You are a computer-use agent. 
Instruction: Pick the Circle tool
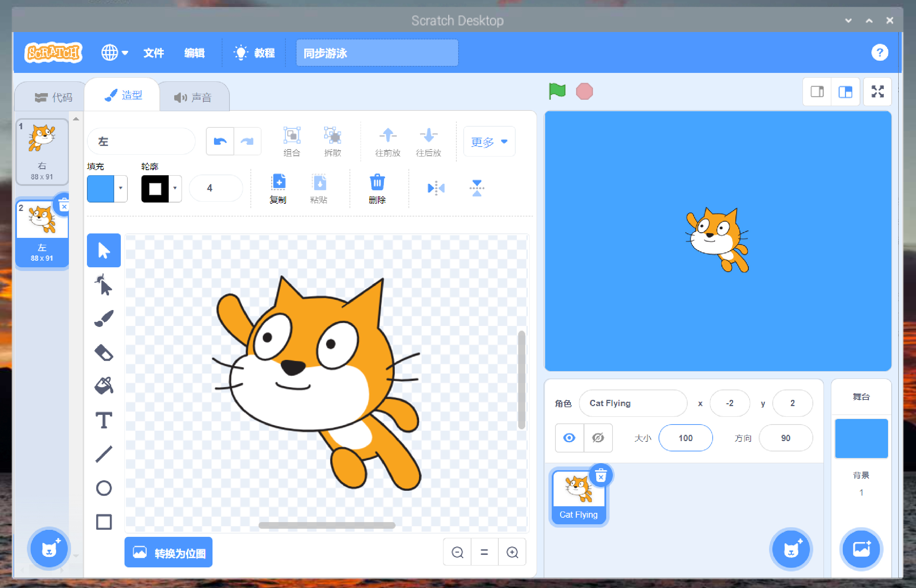tap(103, 488)
